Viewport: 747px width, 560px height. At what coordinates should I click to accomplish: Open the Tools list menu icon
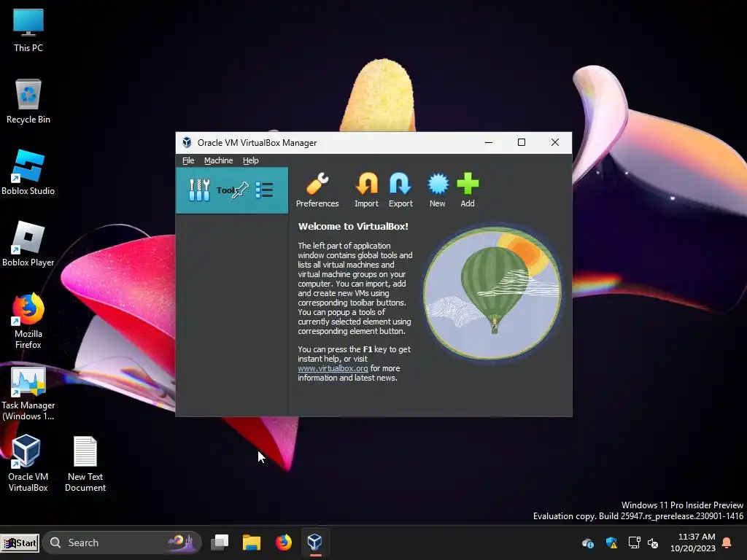pos(264,190)
